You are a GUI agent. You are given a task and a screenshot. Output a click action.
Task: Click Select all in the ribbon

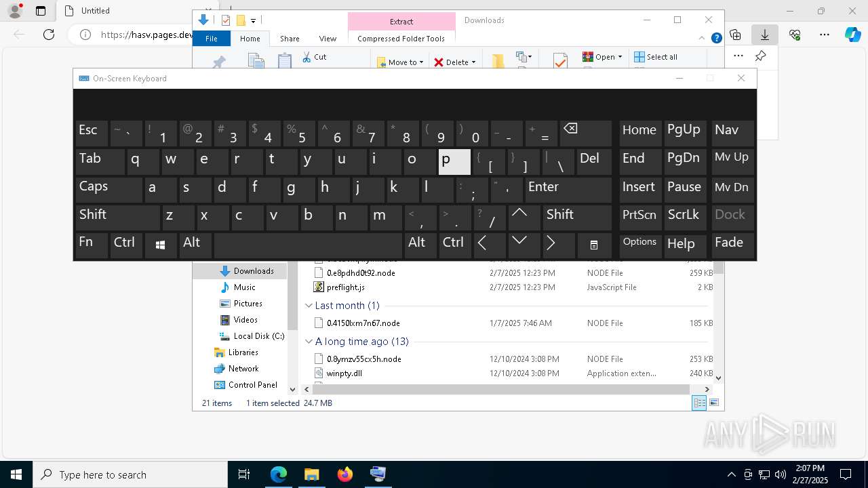pyautogui.click(x=656, y=57)
